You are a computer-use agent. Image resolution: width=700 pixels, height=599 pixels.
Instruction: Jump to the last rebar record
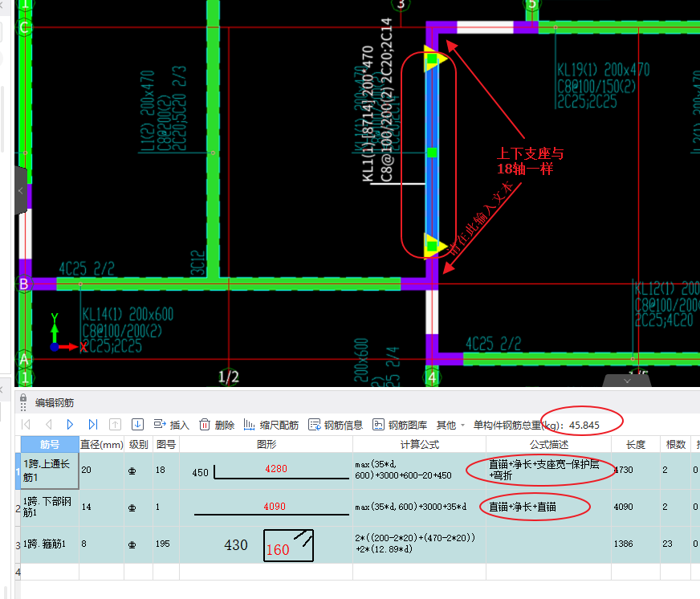(93, 425)
